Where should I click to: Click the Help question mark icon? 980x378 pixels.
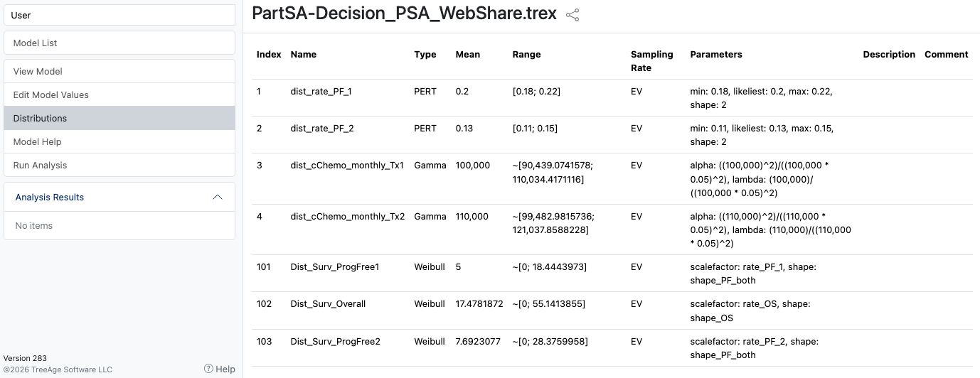(x=208, y=369)
